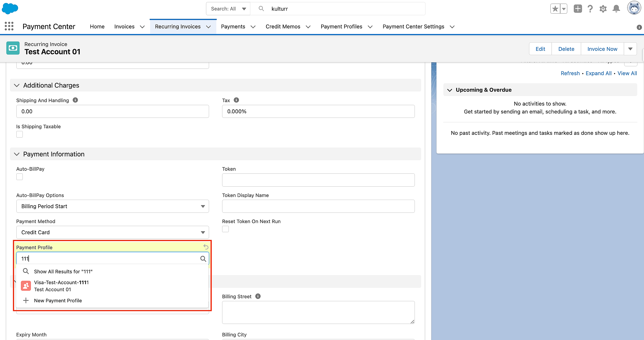Click the Expand All link
The image size is (644, 340).
pos(598,73)
